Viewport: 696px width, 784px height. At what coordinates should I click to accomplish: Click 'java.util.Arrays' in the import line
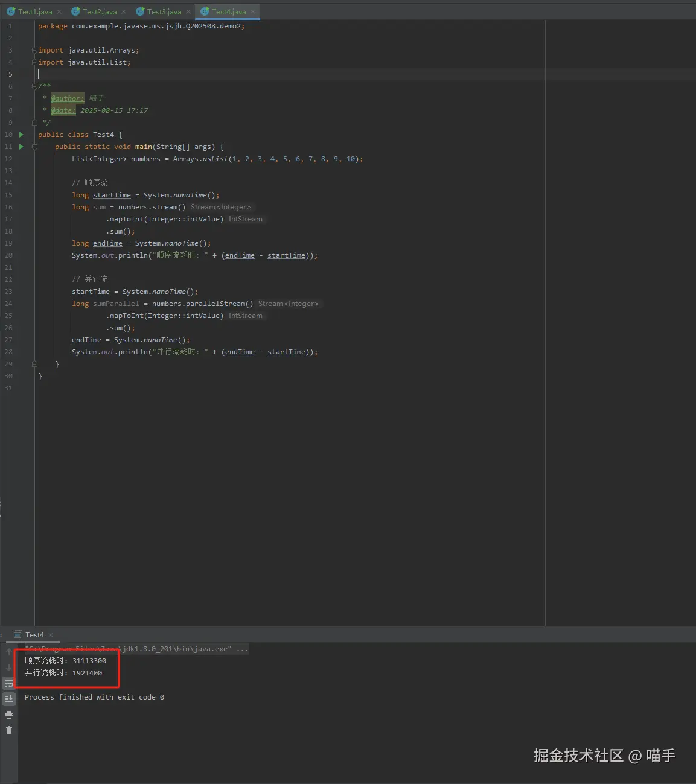point(101,50)
